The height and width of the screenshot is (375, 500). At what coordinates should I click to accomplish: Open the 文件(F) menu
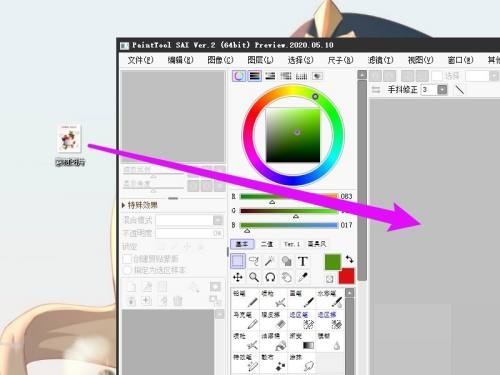(x=140, y=60)
